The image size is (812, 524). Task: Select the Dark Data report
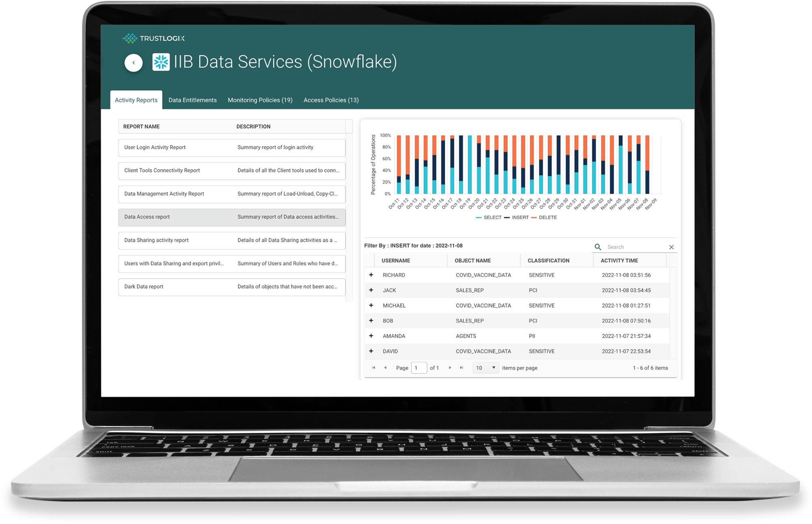pyautogui.click(x=232, y=287)
